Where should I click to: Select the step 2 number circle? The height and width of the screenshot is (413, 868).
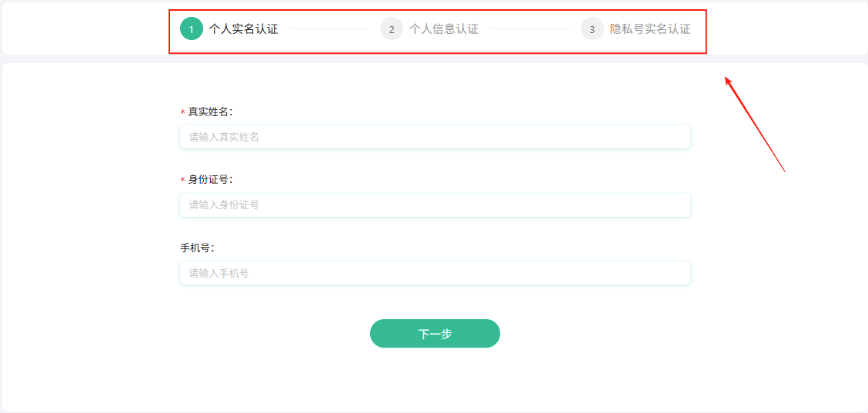point(392,29)
